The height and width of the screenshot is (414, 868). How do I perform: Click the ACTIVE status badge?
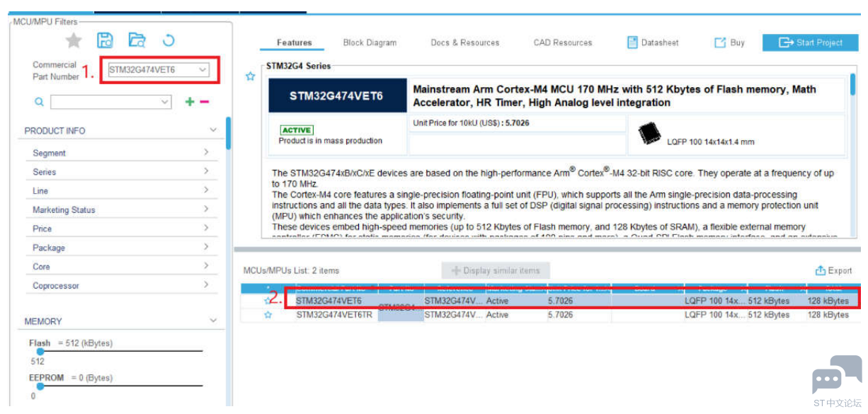[x=297, y=130]
